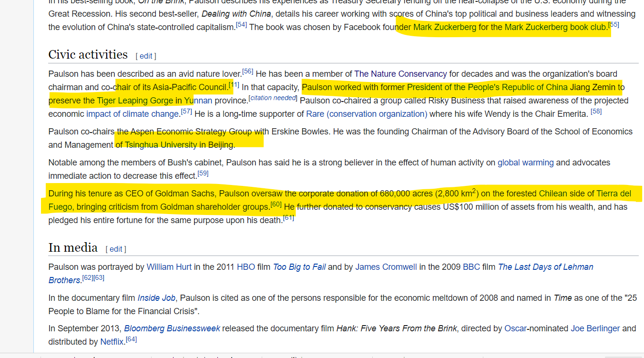
Task: Open citation 57 footnote
Action: [x=186, y=111]
